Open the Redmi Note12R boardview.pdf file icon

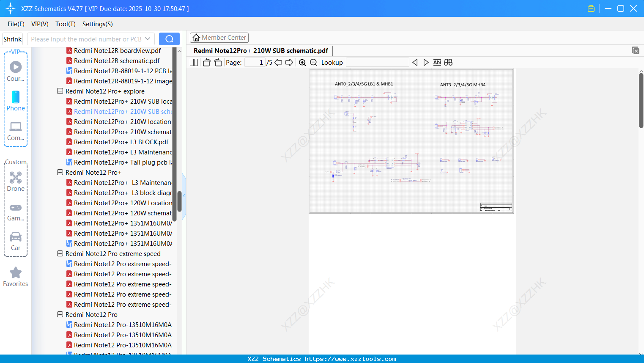(x=69, y=51)
